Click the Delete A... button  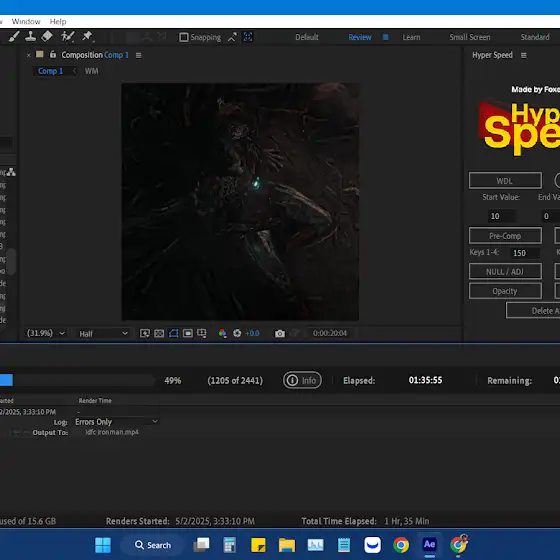533,311
